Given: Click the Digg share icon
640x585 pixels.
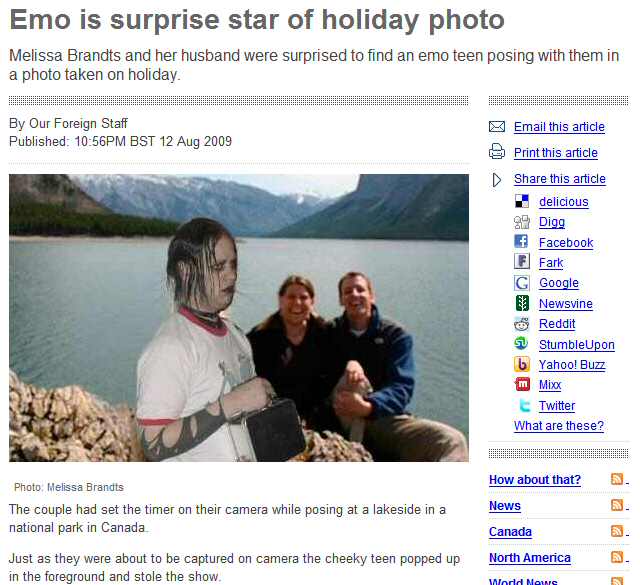Looking at the screenshot, I should [522, 222].
